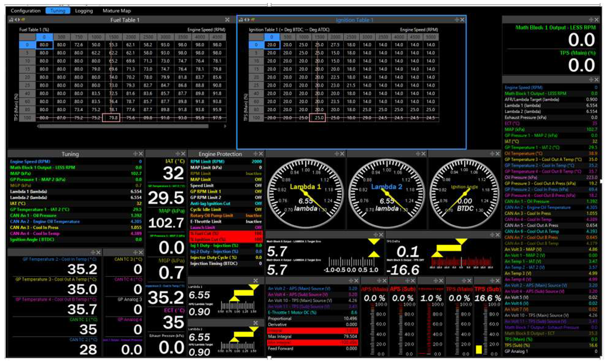Click move handle icon on Engine Protection panel
This screenshot has width=608, height=364.
click(256, 154)
